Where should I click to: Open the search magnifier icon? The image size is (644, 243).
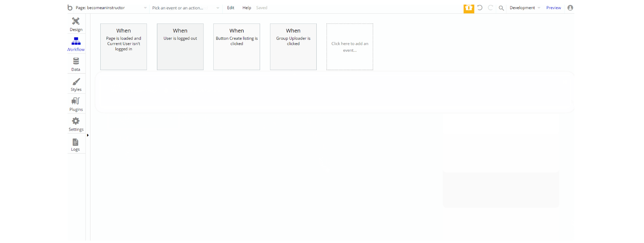click(x=501, y=8)
